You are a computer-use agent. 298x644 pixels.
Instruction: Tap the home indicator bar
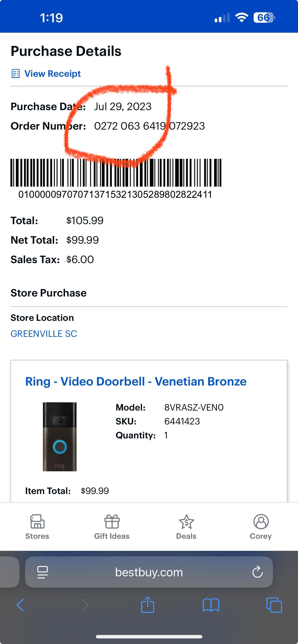click(x=149, y=637)
